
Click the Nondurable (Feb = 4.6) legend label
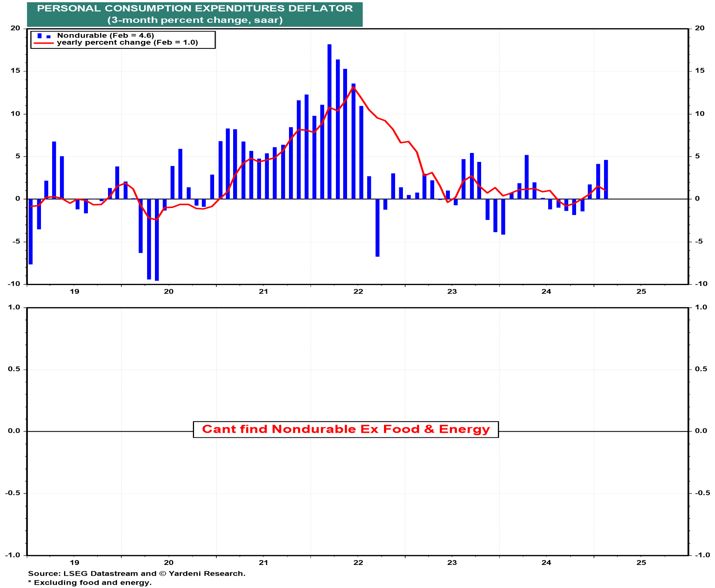point(105,35)
